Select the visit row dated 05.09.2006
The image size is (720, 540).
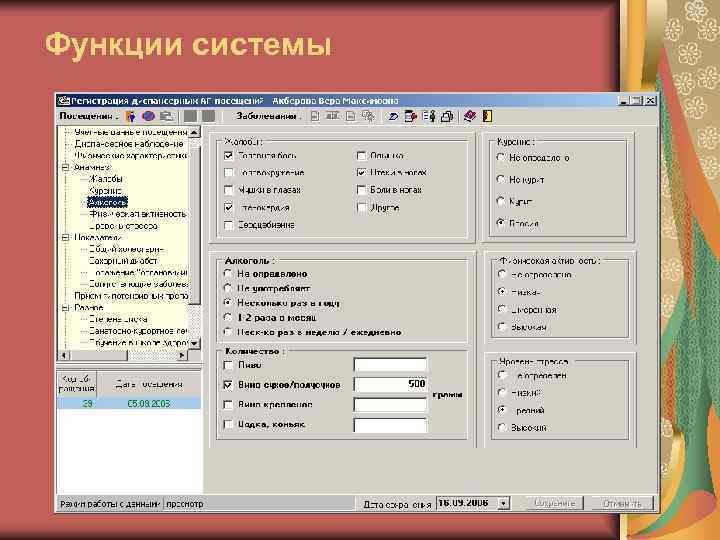129,404
